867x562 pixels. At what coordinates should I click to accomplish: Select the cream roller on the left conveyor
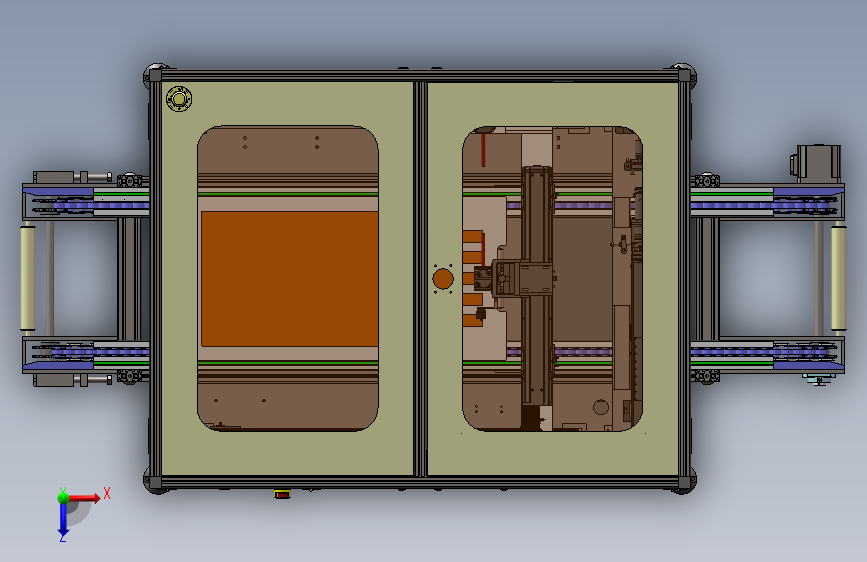coord(28,277)
